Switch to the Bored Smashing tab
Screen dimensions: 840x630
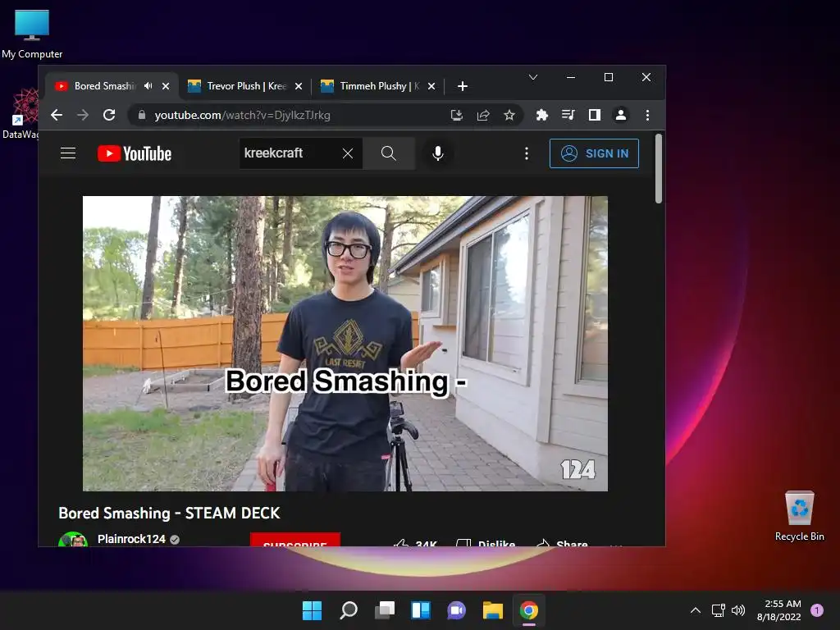tap(112, 85)
